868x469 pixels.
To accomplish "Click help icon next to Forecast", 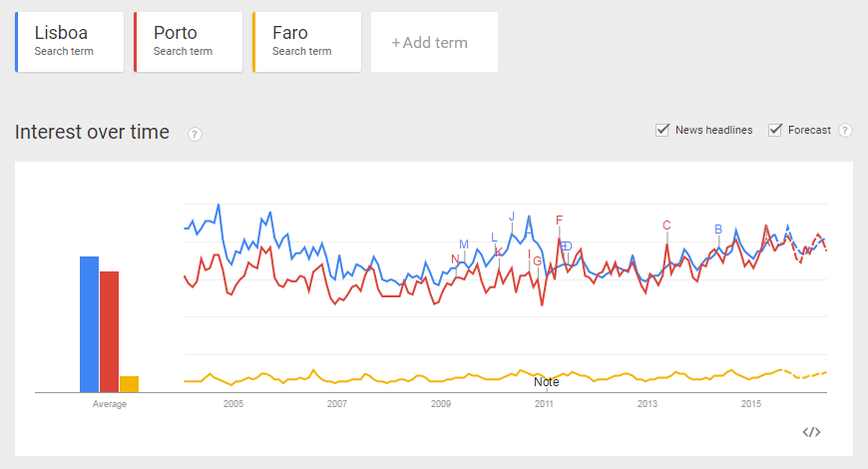I will click(845, 130).
